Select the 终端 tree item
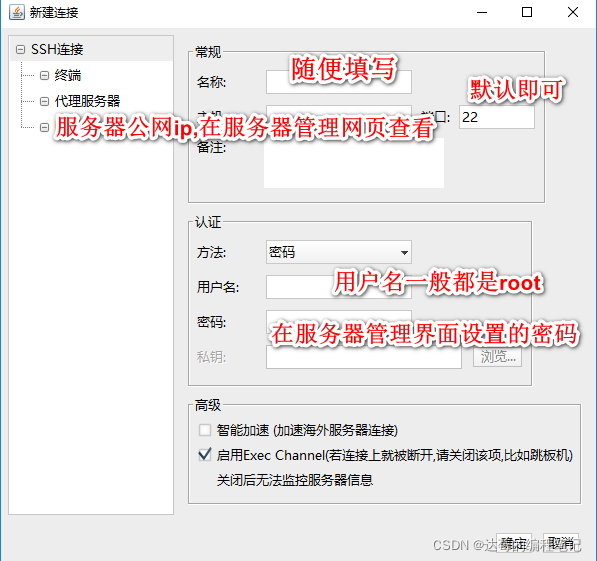This screenshot has height=561, width=597. 68,75
